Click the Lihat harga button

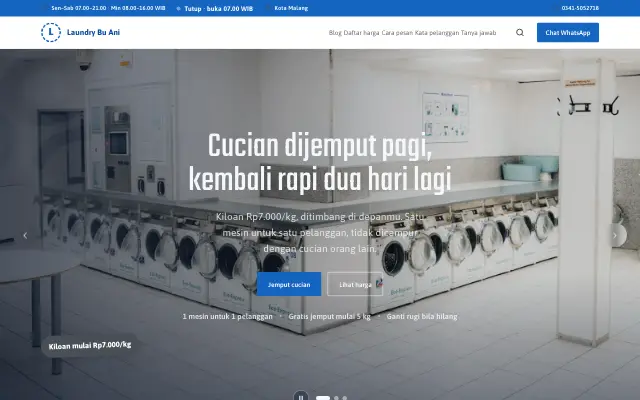(355, 284)
